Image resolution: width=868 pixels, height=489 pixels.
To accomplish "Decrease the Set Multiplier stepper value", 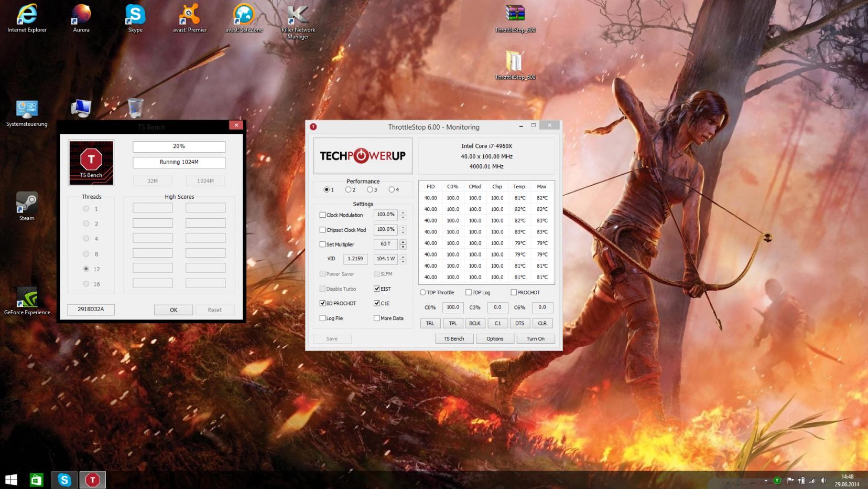I will [x=403, y=247].
